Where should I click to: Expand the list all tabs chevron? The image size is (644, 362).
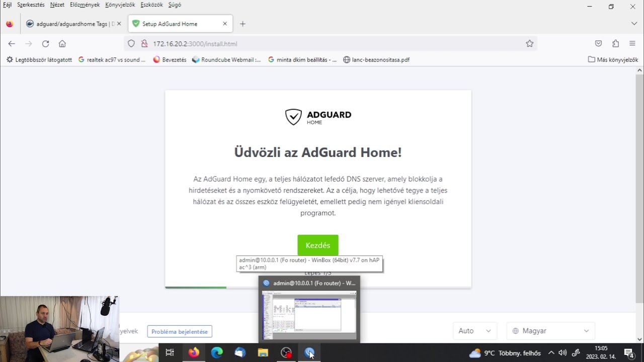(x=634, y=24)
